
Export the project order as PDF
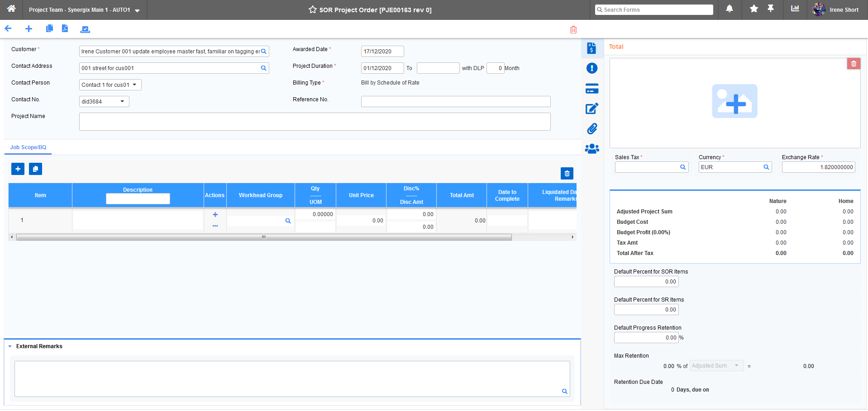click(65, 28)
